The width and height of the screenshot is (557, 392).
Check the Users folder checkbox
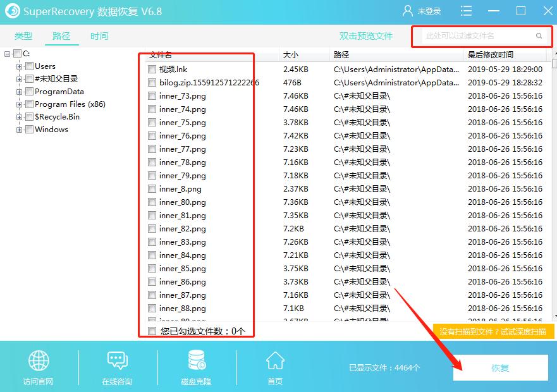pos(29,66)
